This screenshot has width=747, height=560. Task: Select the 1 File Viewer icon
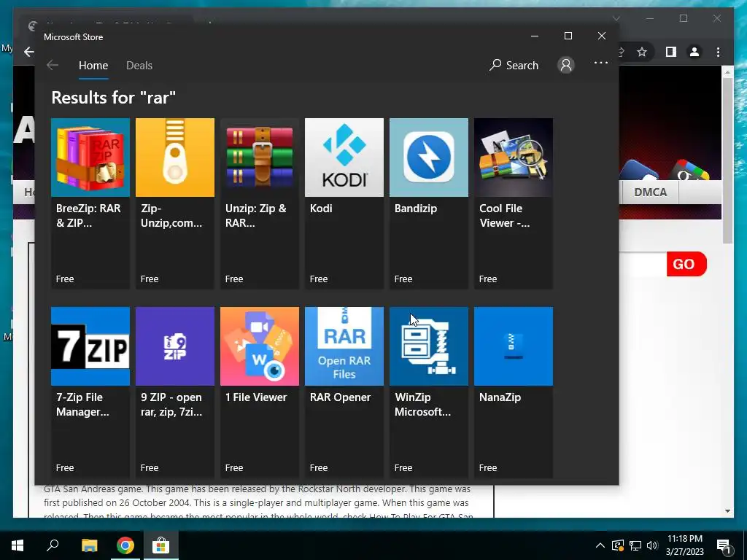(260, 346)
